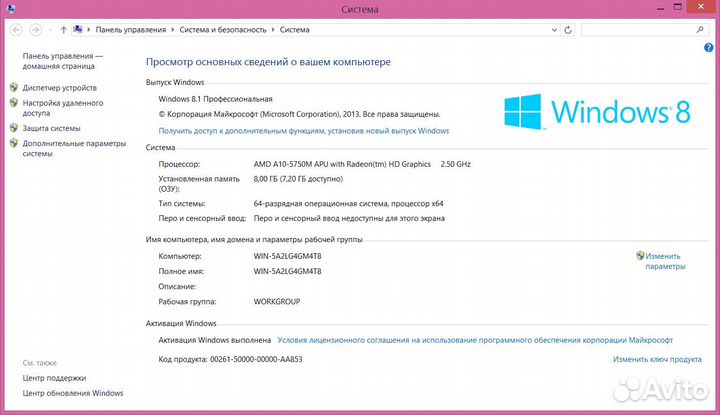This screenshot has width=720, height=415.
Task: Open help with the question mark icon
Action: 709,47
